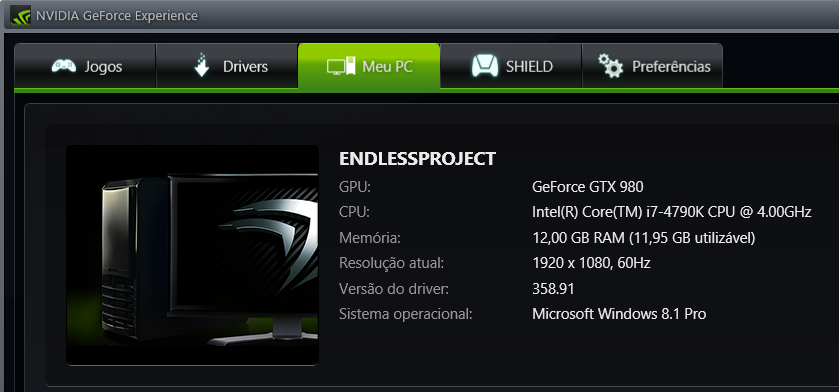Go to the SHIELD tab
Image resolution: width=839 pixels, height=392 pixels.
click(511, 66)
